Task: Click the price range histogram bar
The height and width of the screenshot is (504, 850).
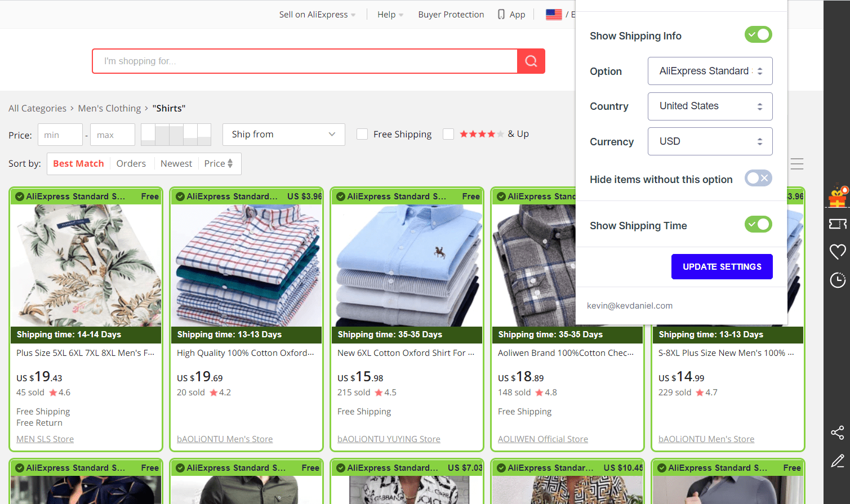Action: tap(176, 135)
